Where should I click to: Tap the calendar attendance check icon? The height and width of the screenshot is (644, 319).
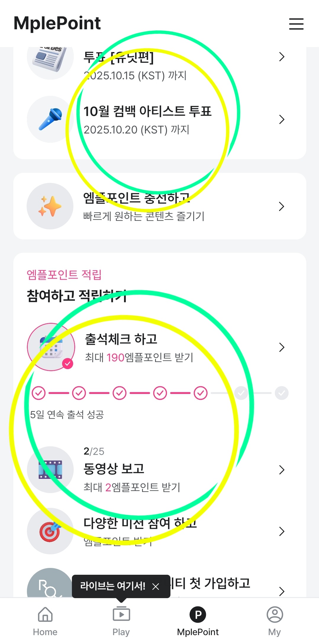[x=51, y=347]
